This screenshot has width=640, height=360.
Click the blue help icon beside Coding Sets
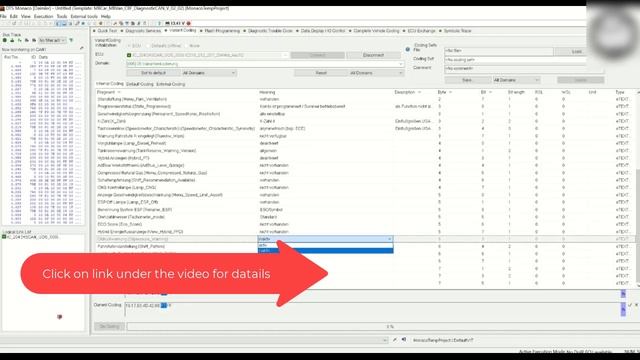pyautogui.click(x=407, y=49)
